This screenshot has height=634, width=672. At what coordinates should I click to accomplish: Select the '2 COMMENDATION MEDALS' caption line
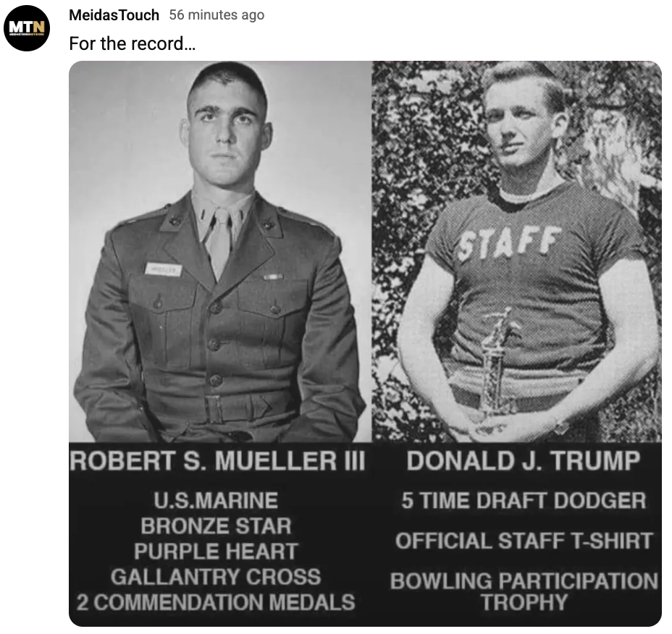(216, 602)
